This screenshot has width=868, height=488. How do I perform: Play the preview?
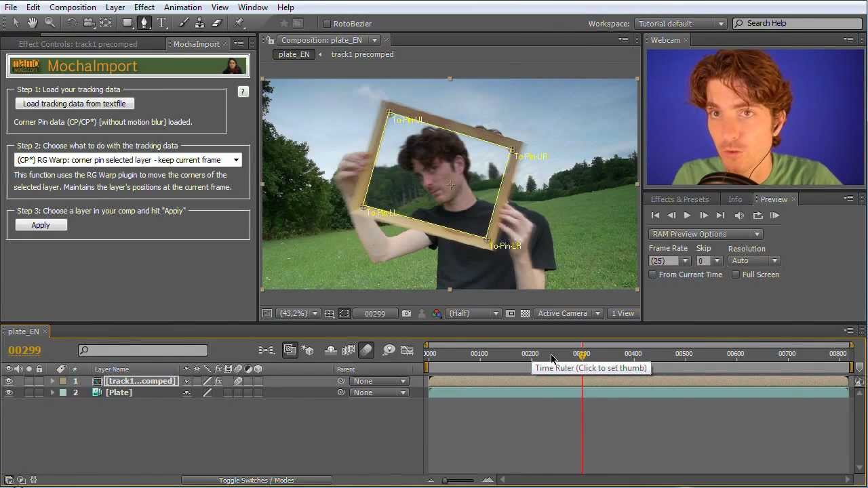tap(687, 216)
